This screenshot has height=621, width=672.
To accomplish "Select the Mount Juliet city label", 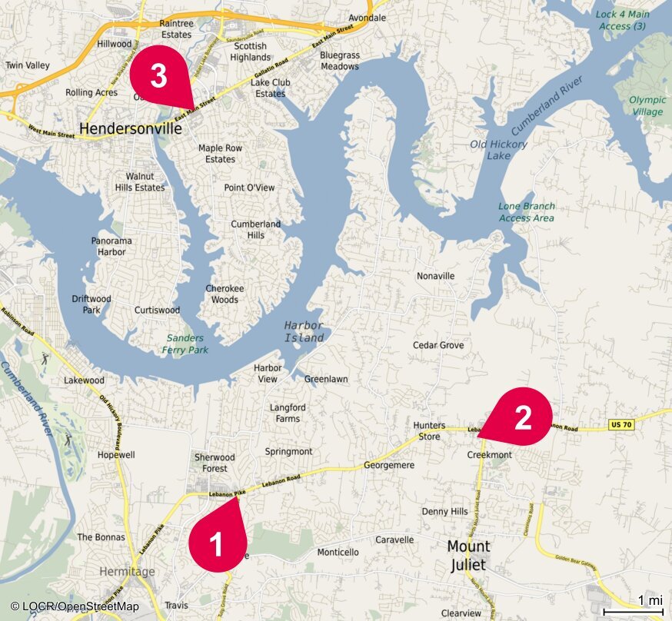I will (x=468, y=556).
